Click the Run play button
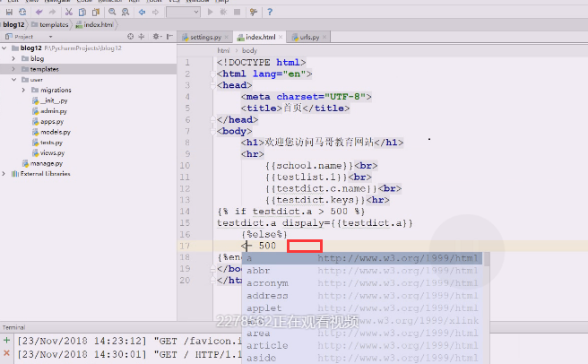The width and height of the screenshot is (588, 364). click(x=210, y=12)
